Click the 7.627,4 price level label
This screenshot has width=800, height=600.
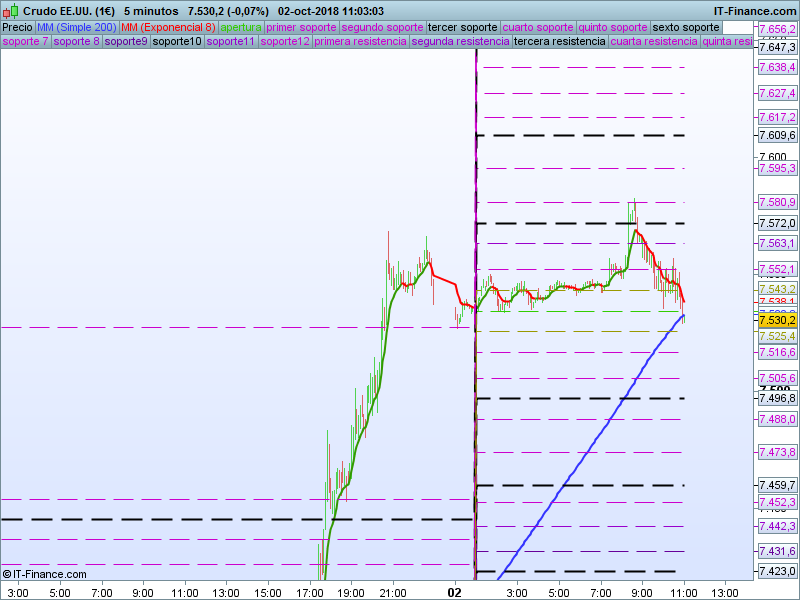point(777,93)
